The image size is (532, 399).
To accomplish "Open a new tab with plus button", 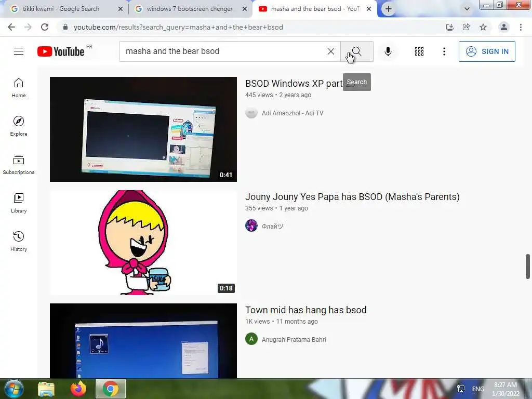I will (x=389, y=9).
